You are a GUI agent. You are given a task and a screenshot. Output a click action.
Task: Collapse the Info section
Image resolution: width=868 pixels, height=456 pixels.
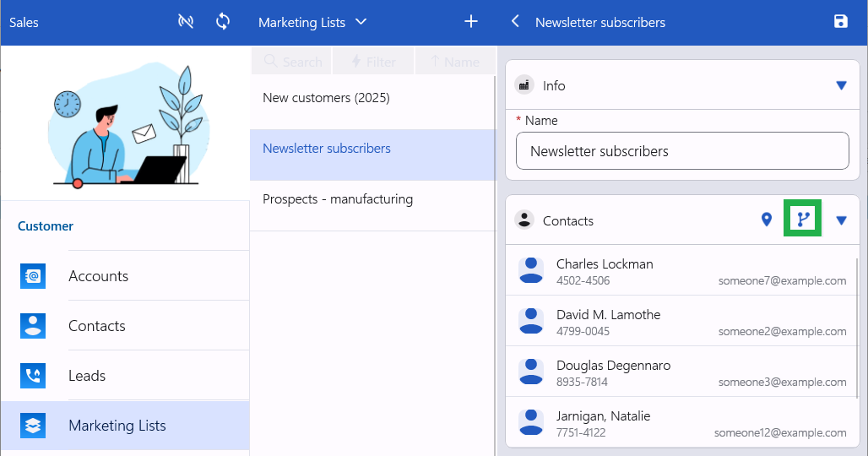[x=840, y=85]
